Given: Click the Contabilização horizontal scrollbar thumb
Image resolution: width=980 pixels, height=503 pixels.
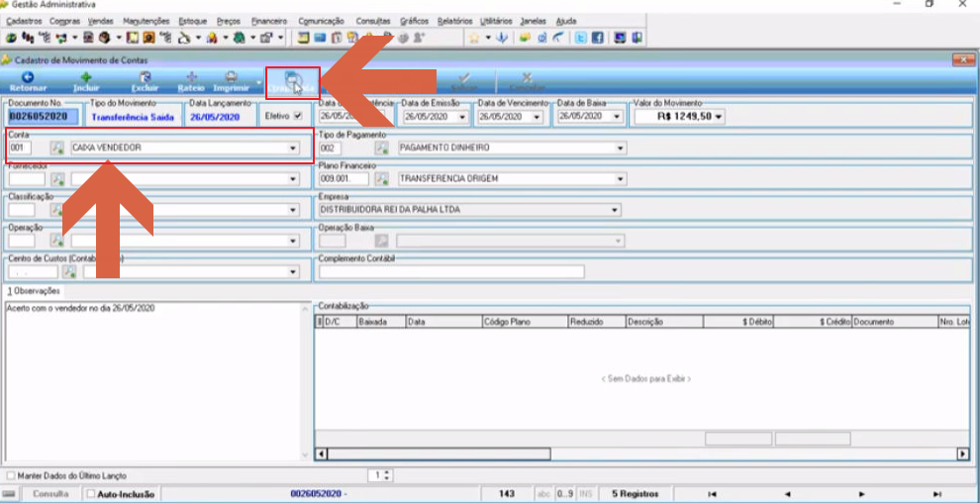Looking at the screenshot, I should (439, 453).
